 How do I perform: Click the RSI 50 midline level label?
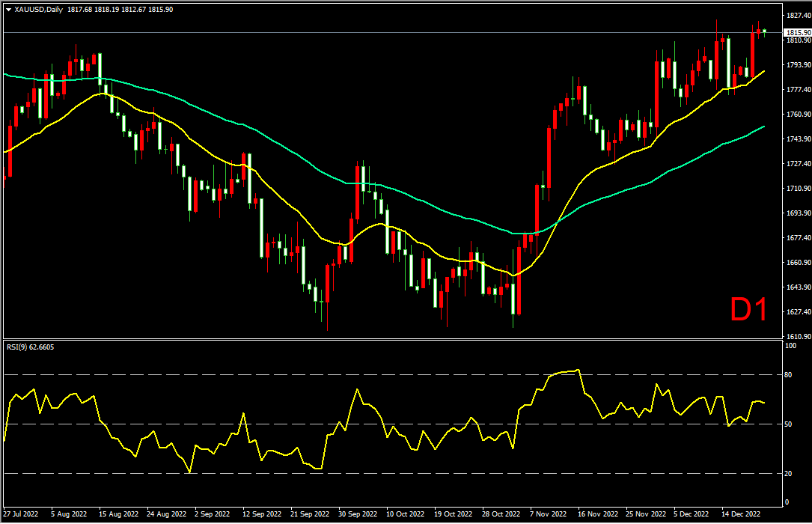[788, 424]
